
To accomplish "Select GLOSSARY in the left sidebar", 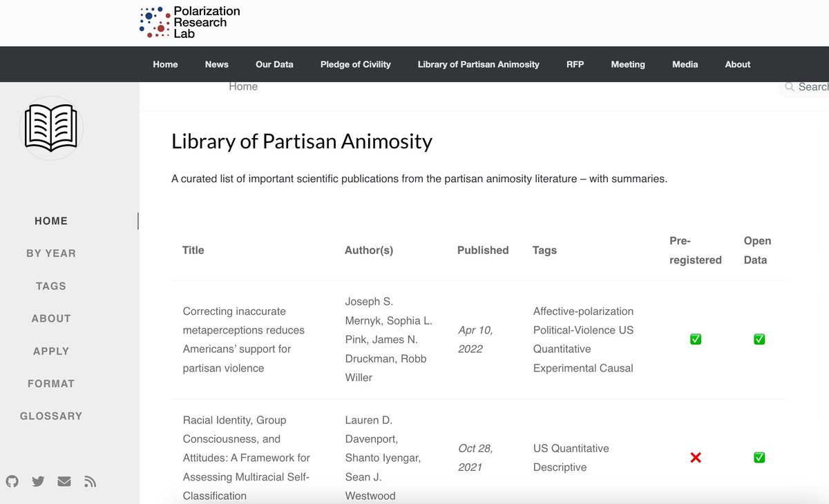I will [x=51, y=416].
